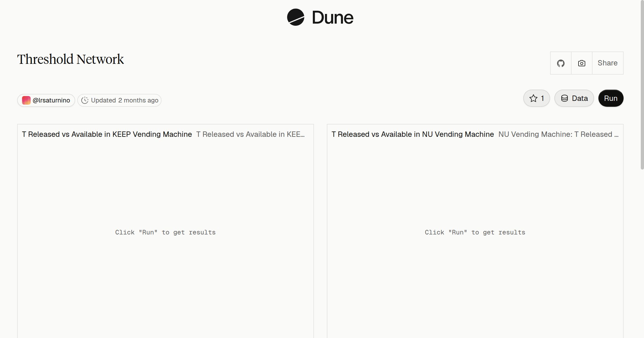Viewport: 644px width, 338px height.
Task: Click the Threshold Network dashboard title
Action: pos(71,59)
